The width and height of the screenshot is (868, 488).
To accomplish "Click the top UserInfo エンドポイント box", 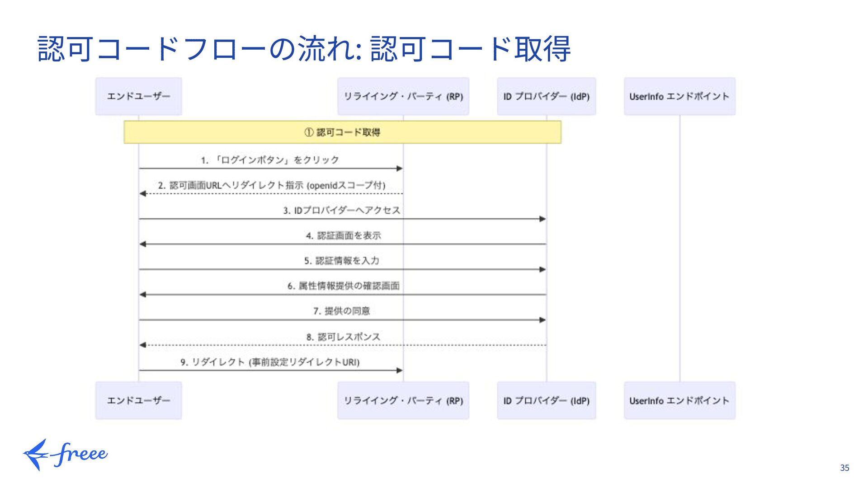I will (679, 96).
